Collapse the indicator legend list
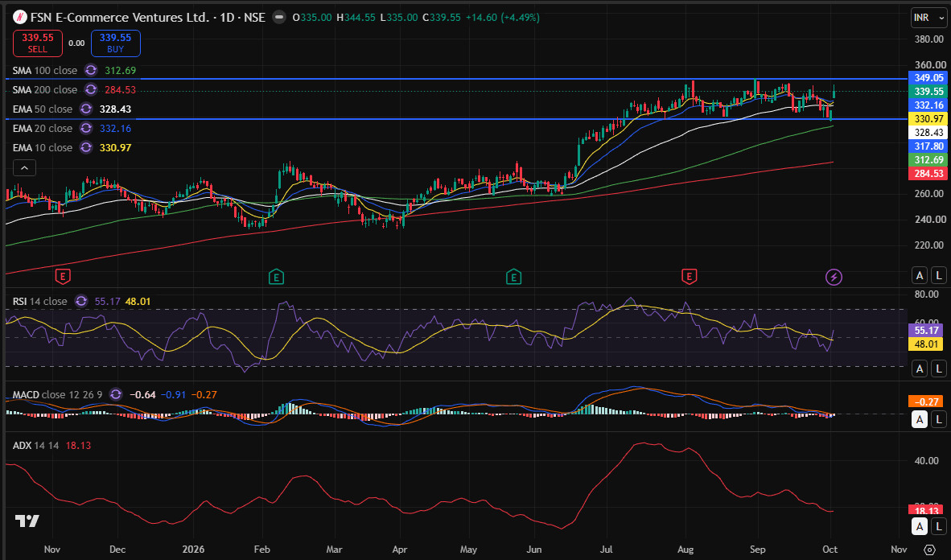The height and width of the screenshot is (560, 951). [24, 167]
